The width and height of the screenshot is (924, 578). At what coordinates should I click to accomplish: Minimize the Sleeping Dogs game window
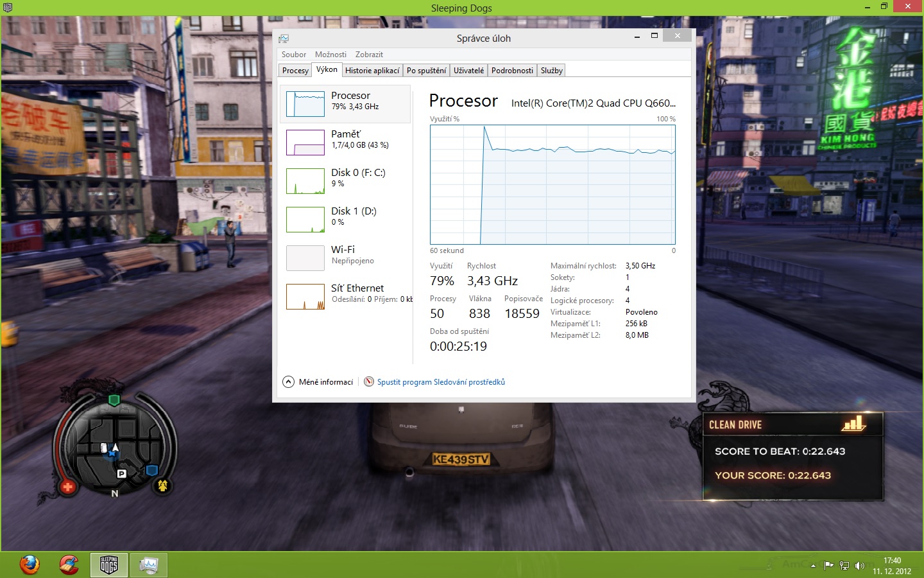(x=868, y=6)
